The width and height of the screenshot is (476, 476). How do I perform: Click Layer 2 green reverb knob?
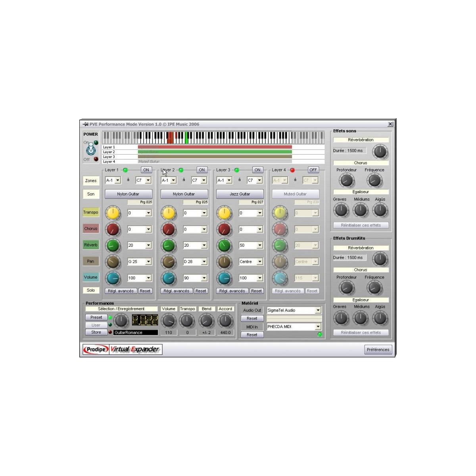click(x=169, y=246)
